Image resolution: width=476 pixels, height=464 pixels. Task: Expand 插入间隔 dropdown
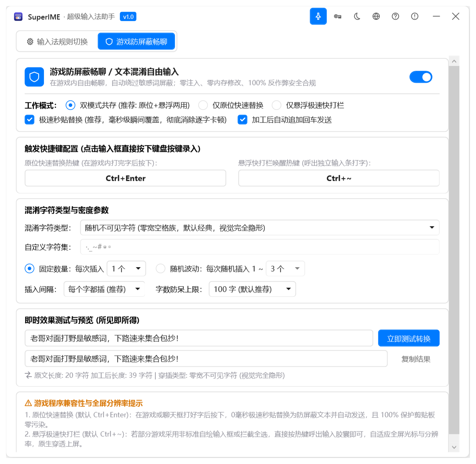[x=104, y=289]
